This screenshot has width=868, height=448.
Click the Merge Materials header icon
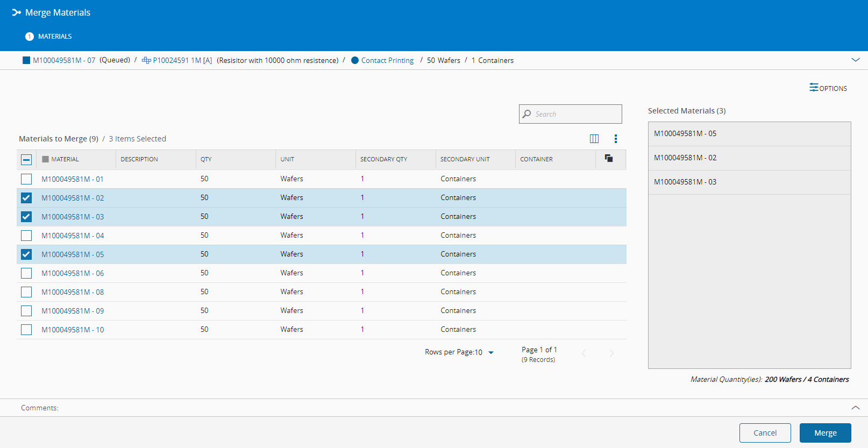pos(17,12)
